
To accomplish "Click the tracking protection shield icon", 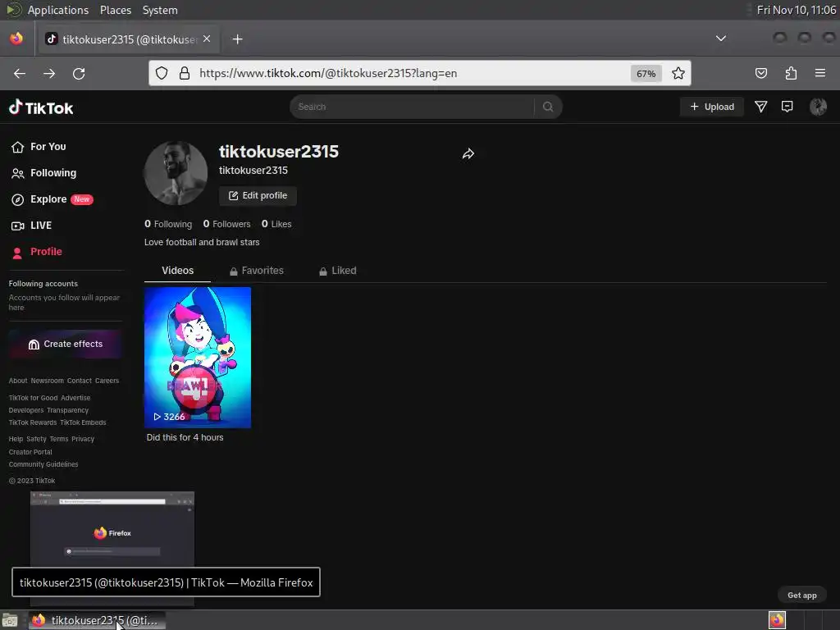I will click(x=162, y=73).
